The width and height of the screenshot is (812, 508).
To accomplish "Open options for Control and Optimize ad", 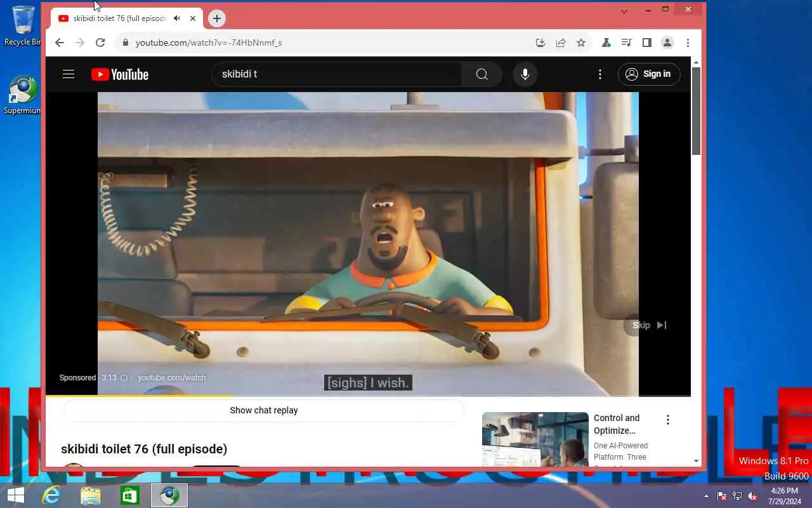I will click(667, 420).
